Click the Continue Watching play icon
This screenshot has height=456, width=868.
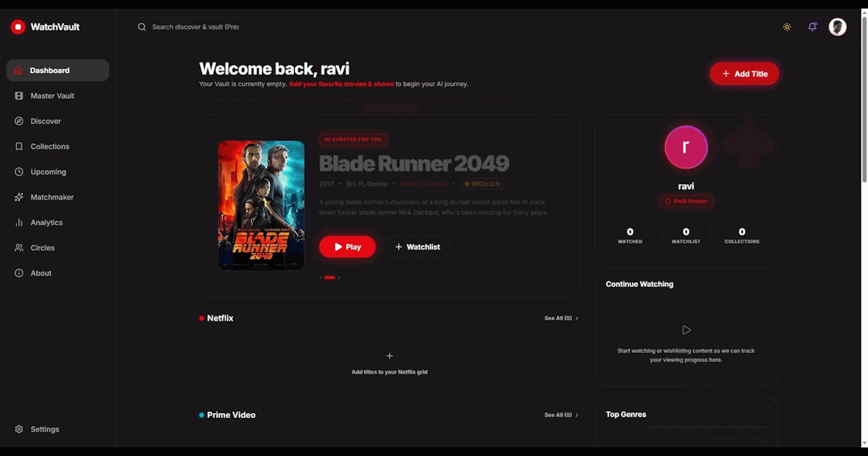point(686,330)
